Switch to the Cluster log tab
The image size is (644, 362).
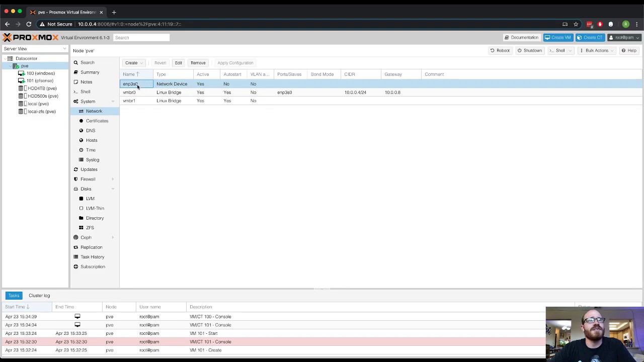coord(39,296)
